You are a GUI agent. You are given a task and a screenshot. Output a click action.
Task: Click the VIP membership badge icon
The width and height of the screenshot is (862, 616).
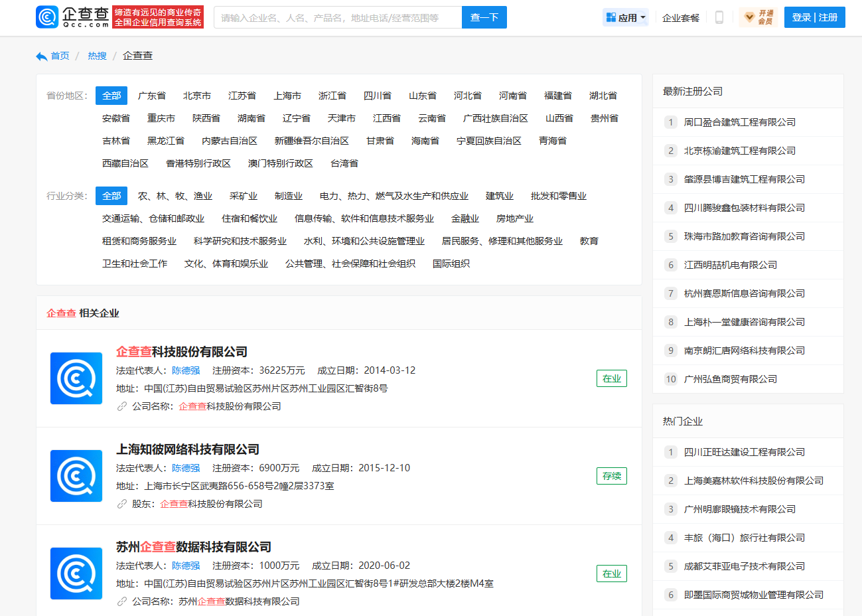758,17
